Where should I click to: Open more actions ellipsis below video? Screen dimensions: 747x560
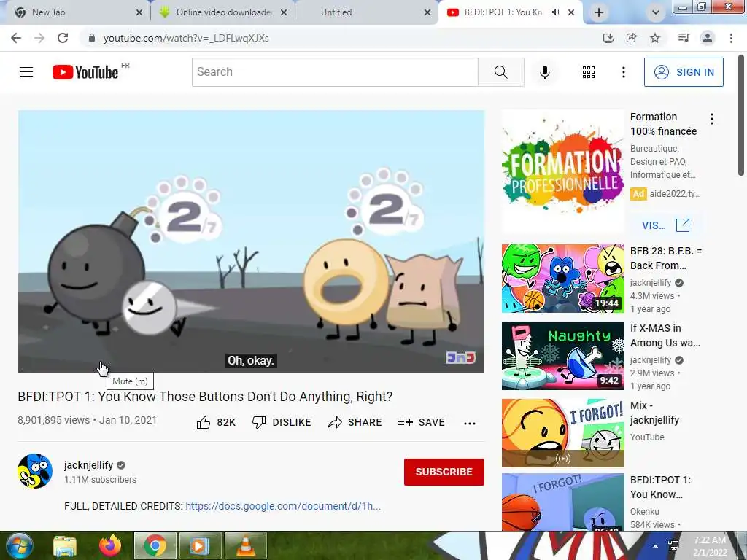(x=470, y=424)
